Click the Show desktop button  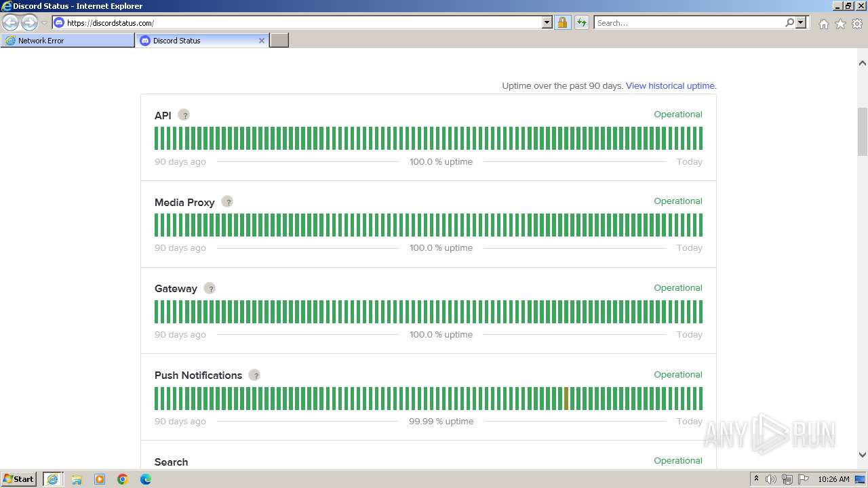[x=860, y=479]
